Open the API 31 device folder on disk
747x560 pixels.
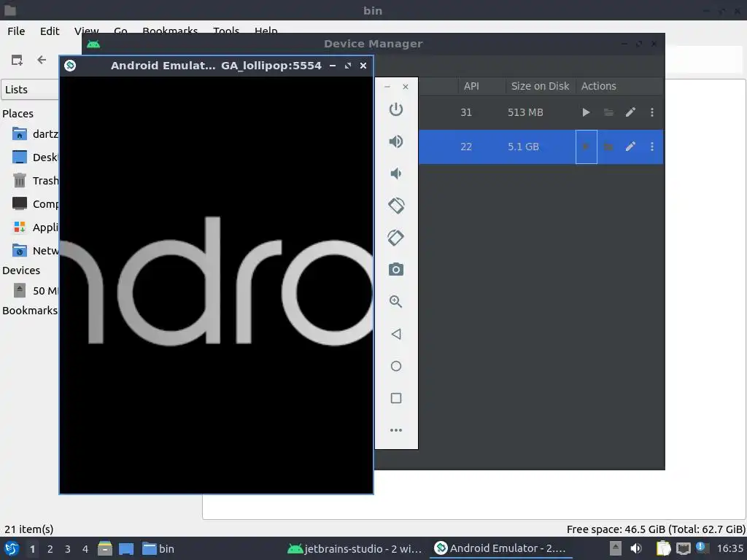click(x=608, y=112)
